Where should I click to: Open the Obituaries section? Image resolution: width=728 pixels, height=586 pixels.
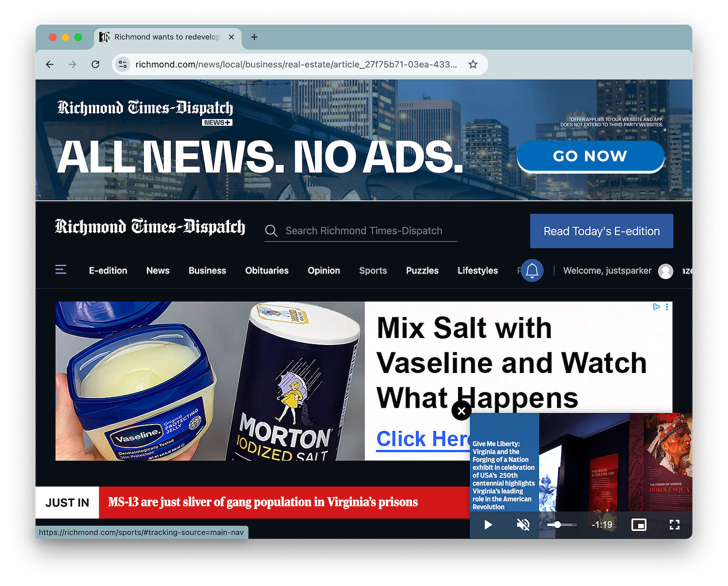(267, 270)
